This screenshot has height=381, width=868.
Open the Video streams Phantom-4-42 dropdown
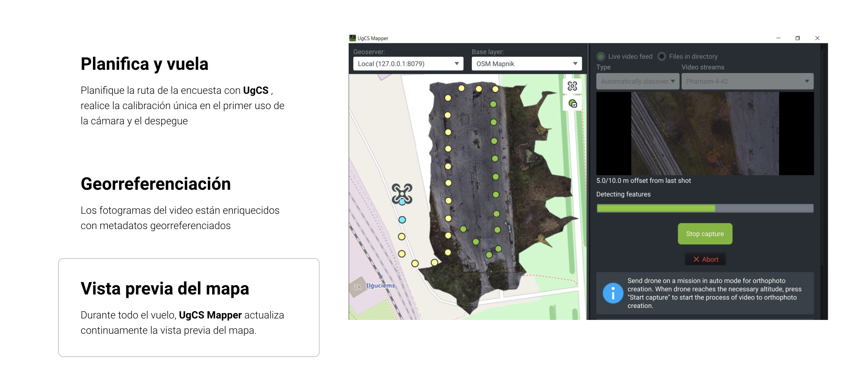point(747,81)
